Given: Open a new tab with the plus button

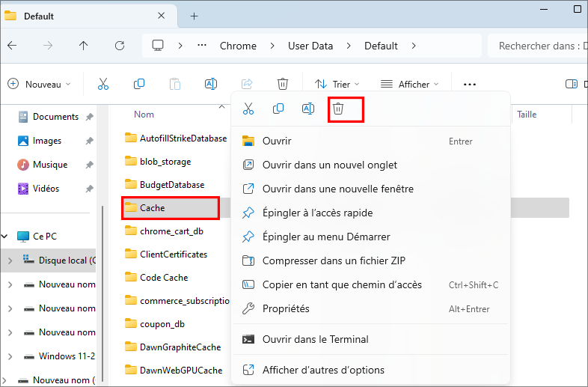Looking at the screenshot, I should coord(194,16).
